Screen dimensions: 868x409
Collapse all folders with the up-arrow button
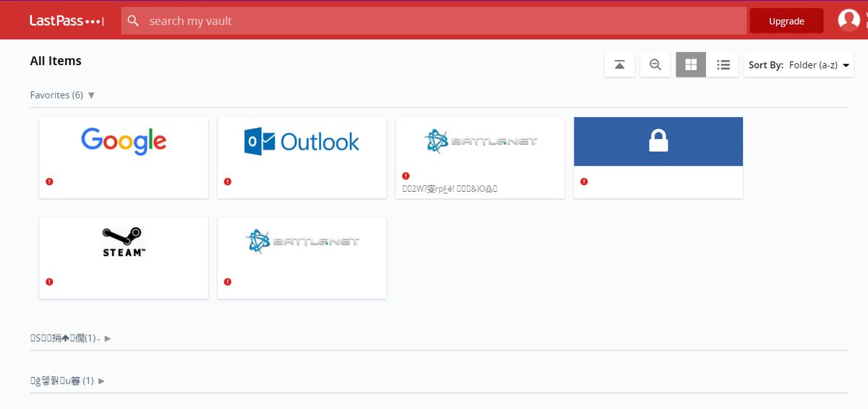coord(620,64)
